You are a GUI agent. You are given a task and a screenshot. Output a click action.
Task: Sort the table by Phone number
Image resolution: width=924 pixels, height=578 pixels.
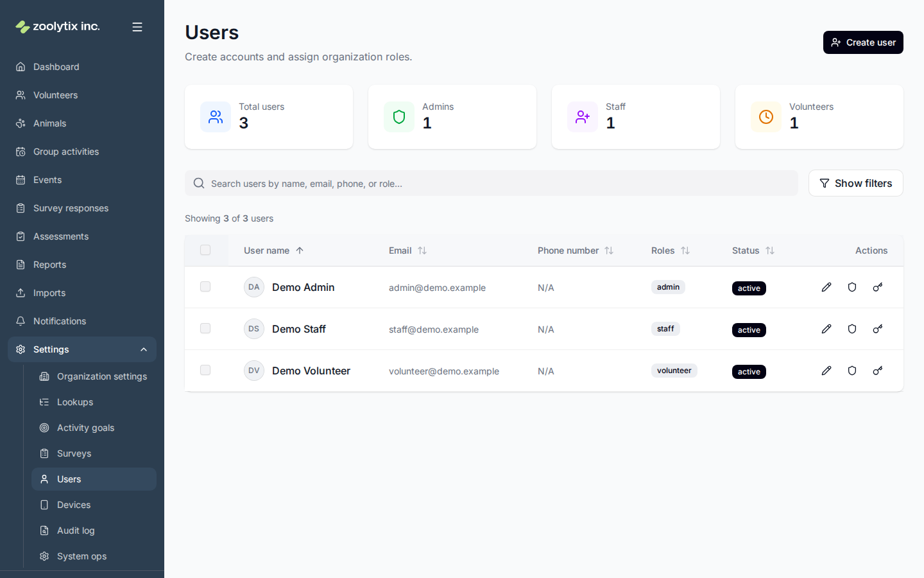(576, 250)
